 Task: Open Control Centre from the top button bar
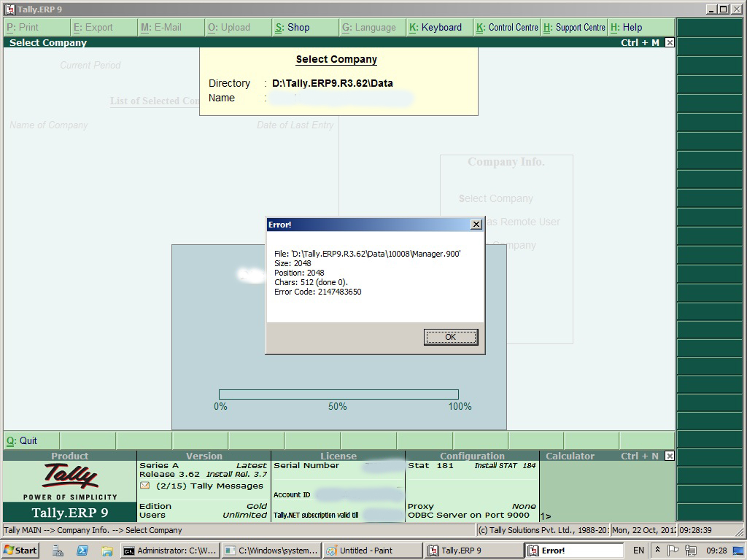coord(507,27)
